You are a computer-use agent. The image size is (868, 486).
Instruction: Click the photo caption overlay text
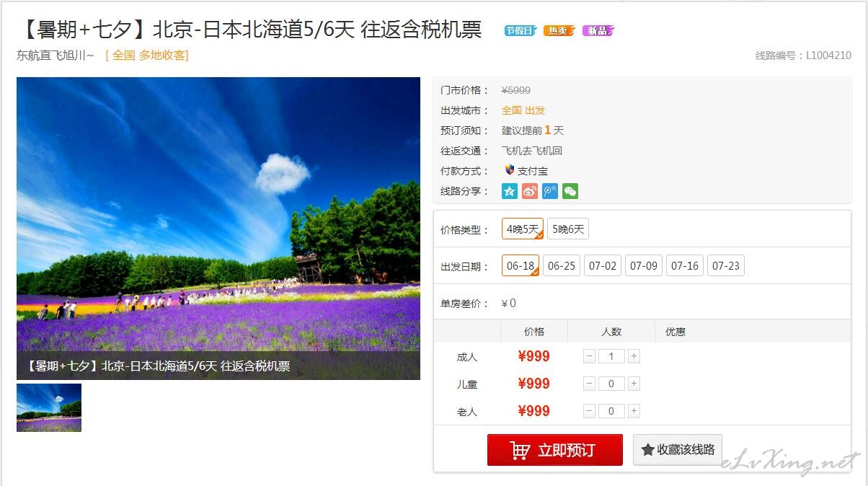click(157, 366)
